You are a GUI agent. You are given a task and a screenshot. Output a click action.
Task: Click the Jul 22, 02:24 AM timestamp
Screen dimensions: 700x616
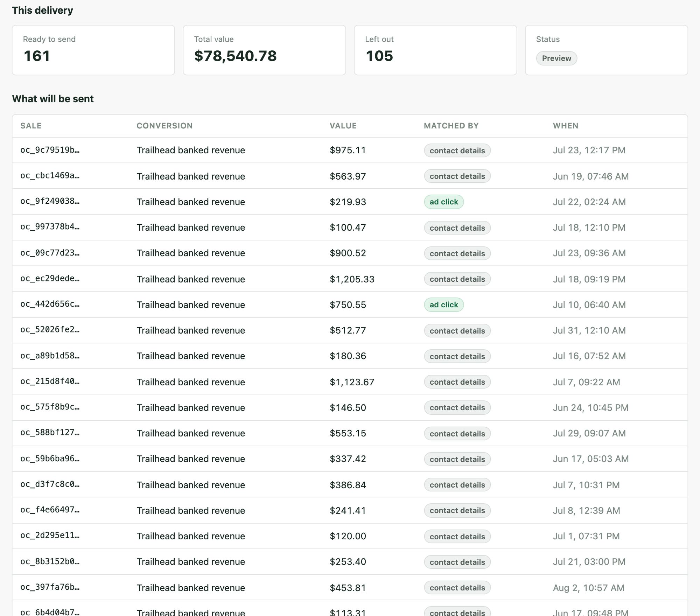point(589,202)
